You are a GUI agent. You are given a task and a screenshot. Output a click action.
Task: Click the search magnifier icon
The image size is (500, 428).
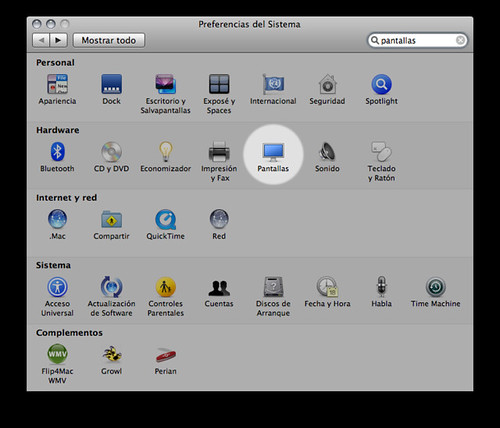pyautogui.click(x=375, y=40)
